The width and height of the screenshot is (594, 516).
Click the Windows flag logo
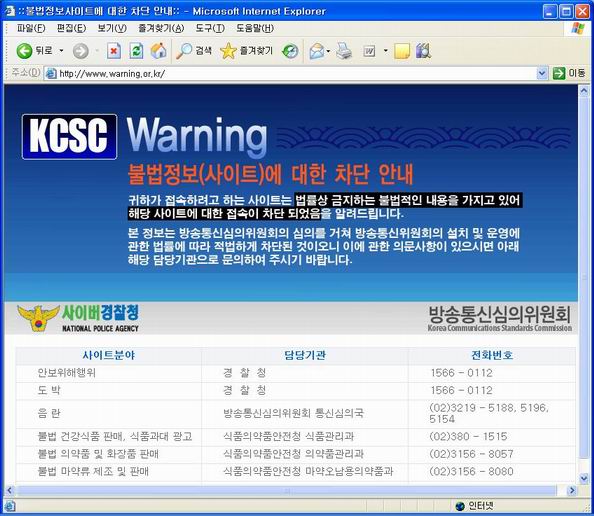[x=578, y=28]
